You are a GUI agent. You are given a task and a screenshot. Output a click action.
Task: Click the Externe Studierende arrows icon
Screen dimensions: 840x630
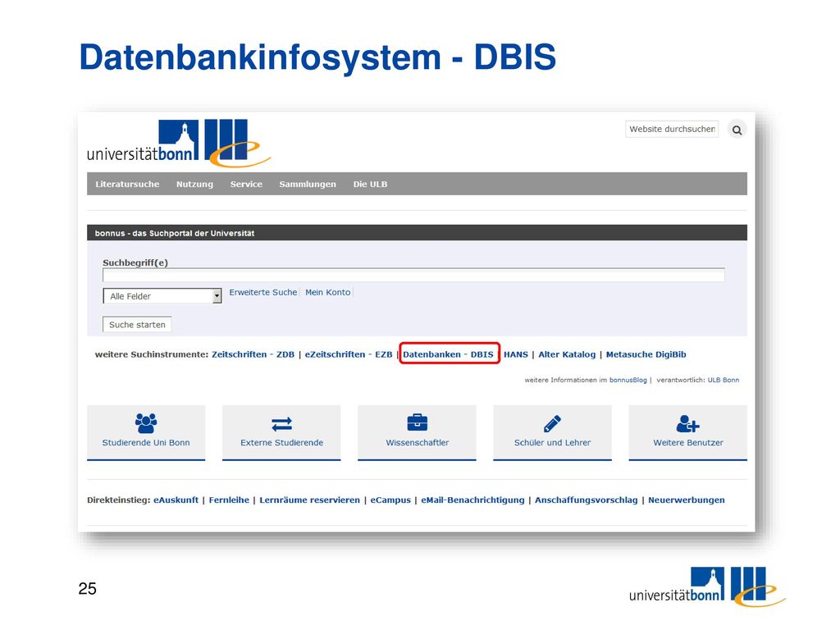tap(282, 424)
